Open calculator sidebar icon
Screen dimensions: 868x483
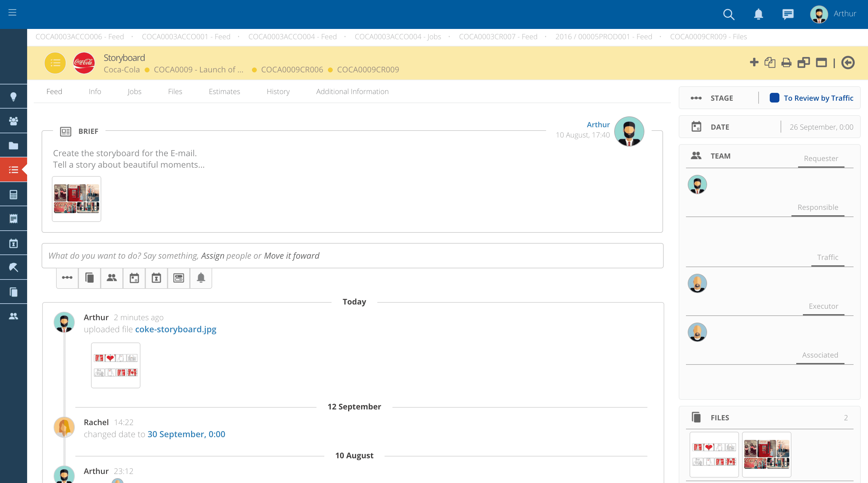(14, 194)
